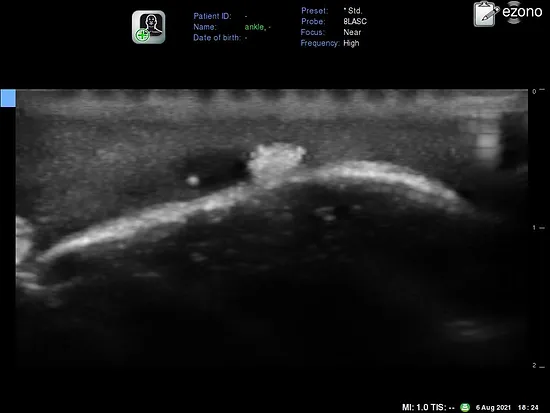Click the 2 cm depth scale marker

[538, 366]
